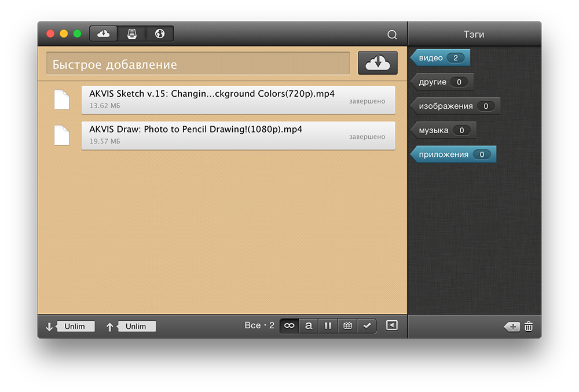Delete tag with the trash icon
The image size is (579, 392).
[x=529, y=327]
